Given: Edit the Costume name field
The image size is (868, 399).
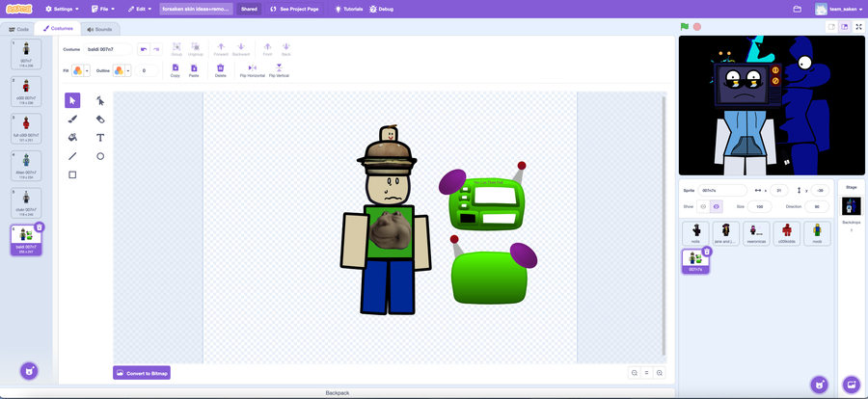Looking at the screenshot, I should click(x=108, y=49).
